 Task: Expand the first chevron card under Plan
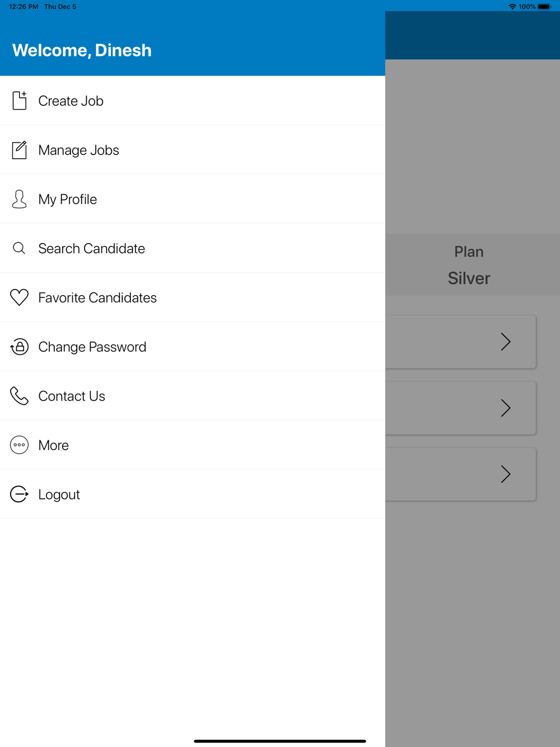(x=505, y=342)
